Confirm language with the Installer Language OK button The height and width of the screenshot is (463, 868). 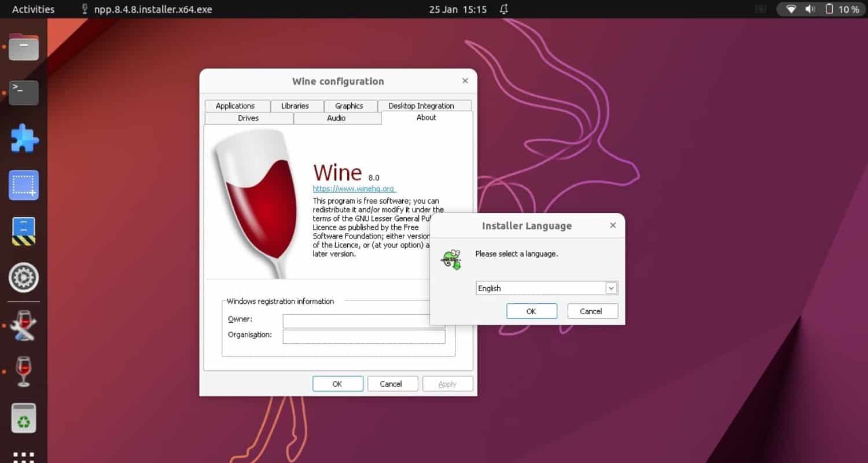pos(531,311)
